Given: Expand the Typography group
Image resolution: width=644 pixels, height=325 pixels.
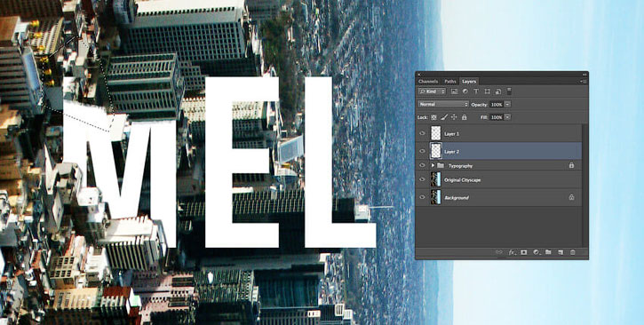Looking at the screenshot, I should (433, 165).
